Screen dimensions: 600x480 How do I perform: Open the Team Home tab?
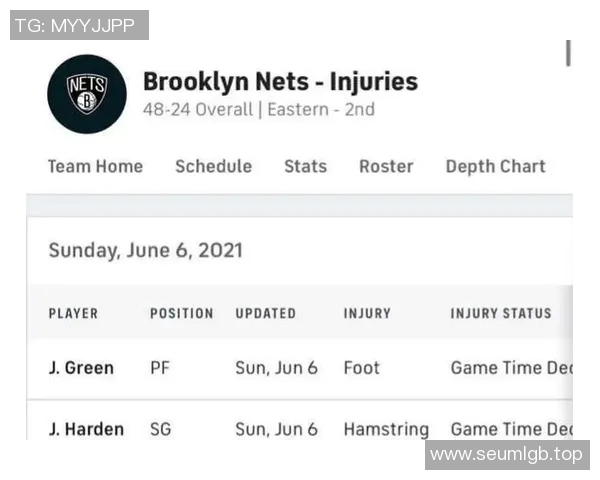(95, 166)
